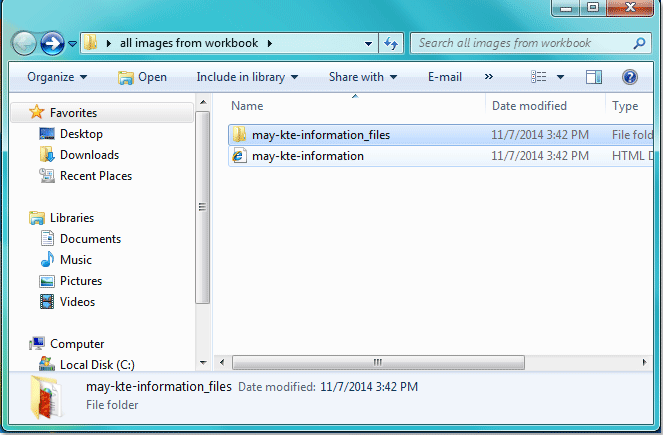Click the Back navigation arrow button
The height and width of the screenshot is (435, 663).
point(24,44)
